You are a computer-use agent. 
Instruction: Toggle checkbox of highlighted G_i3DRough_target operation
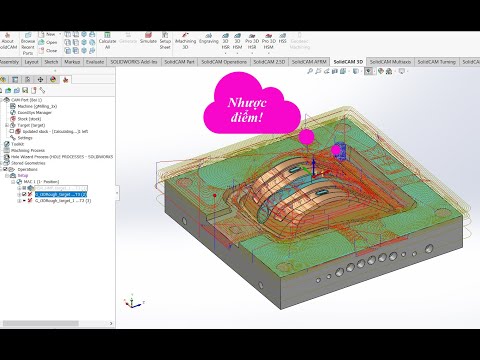24,194
